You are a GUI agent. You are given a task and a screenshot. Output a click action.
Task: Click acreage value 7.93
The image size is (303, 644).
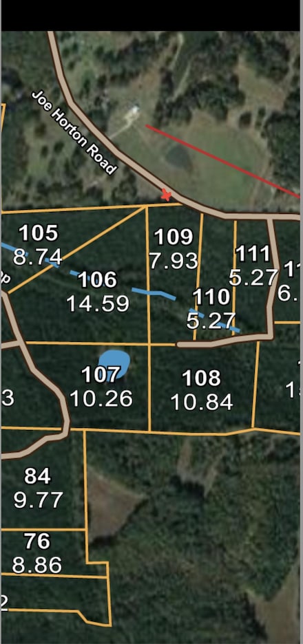point(173,261)
